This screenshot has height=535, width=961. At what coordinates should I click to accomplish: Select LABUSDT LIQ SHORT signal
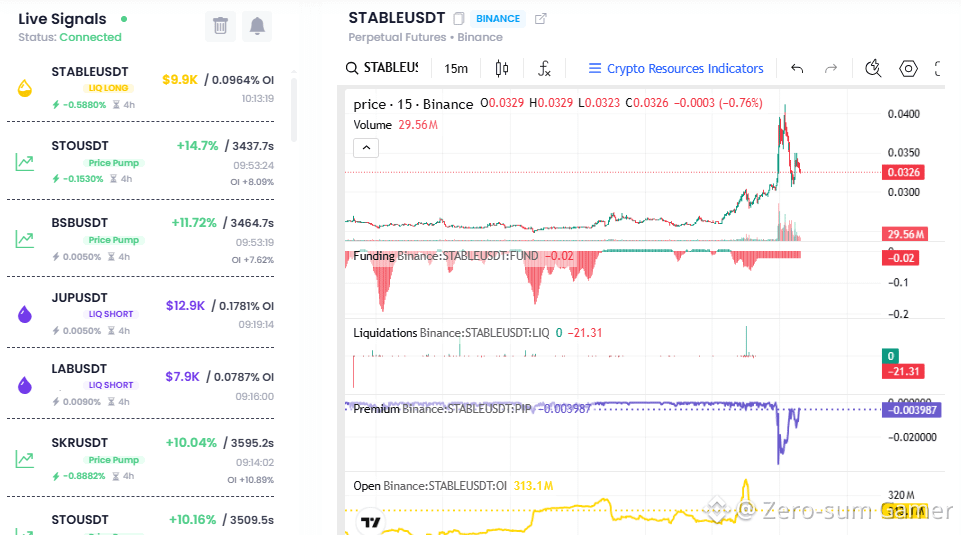coord(140,384)
